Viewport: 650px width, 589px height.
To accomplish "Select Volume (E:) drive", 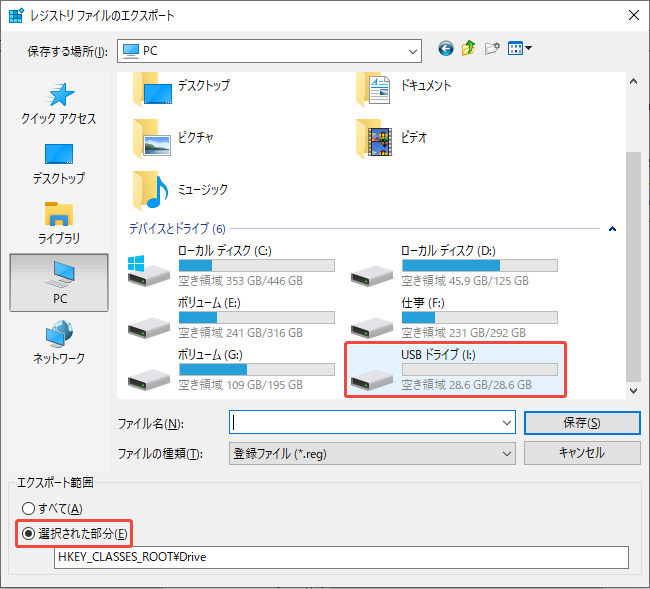I will click(231, 318).
